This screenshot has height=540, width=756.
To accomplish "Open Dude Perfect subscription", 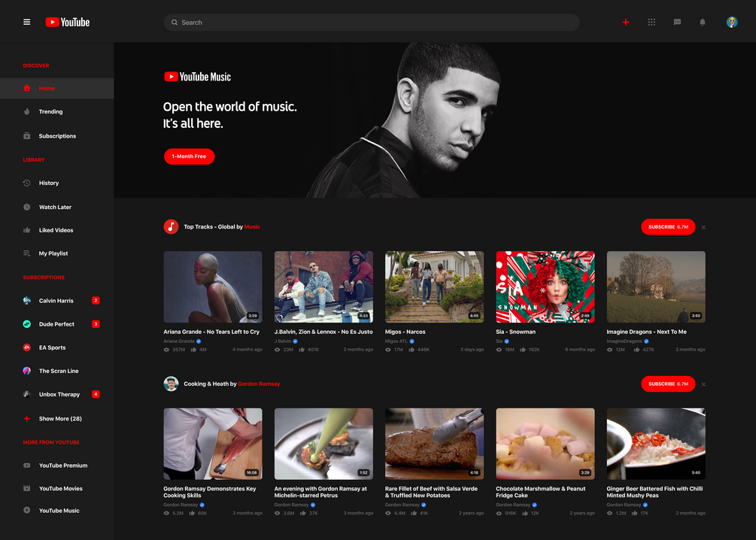I will tap(57, 324).
